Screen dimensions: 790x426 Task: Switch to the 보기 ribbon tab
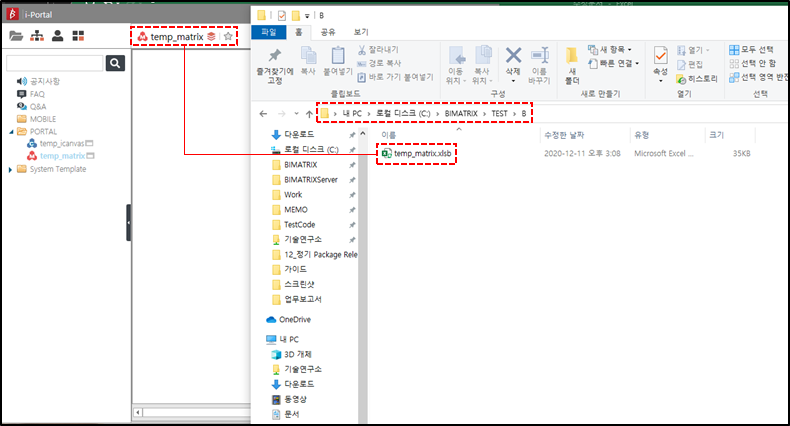pos(361,32)
